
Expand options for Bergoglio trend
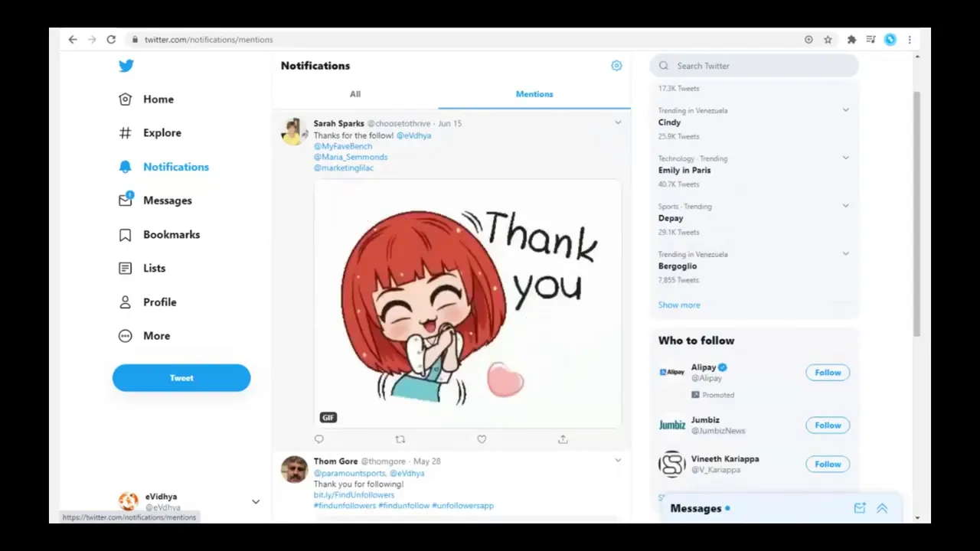846,253
